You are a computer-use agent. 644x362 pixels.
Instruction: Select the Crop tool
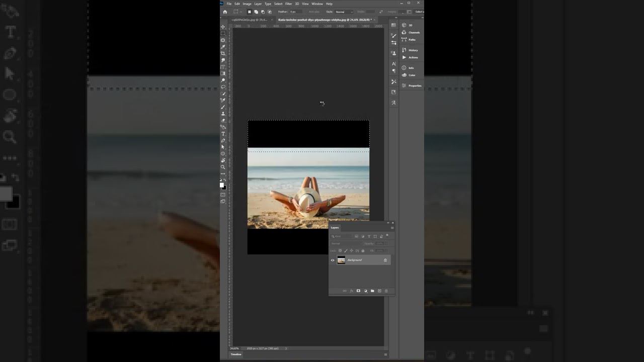coord(223,53)
